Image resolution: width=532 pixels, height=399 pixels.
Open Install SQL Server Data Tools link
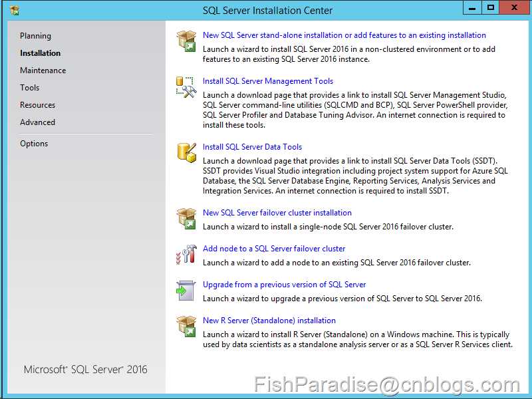[253, 147]
